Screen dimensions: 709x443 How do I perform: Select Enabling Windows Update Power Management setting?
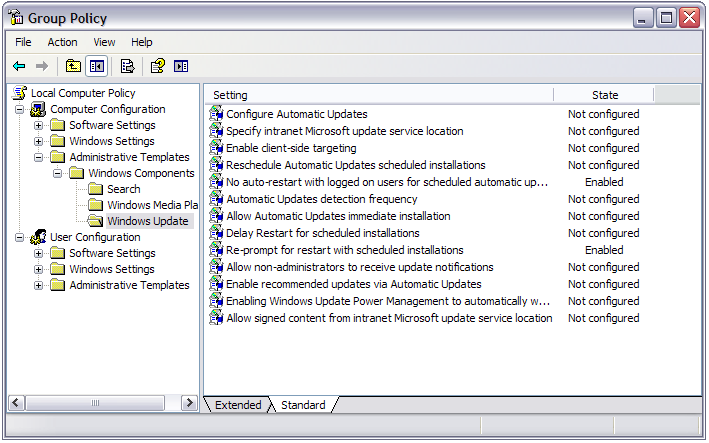(x=388, y=301)
